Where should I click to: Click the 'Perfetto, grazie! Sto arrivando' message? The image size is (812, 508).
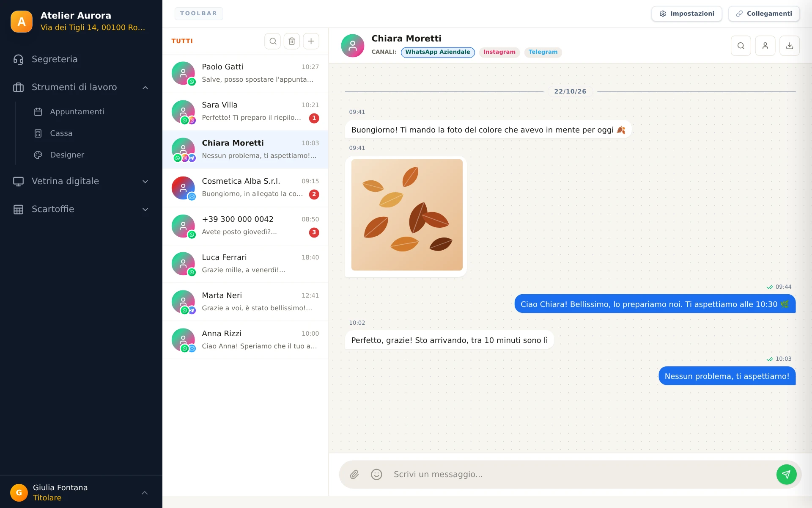click(x=450, y=340)
